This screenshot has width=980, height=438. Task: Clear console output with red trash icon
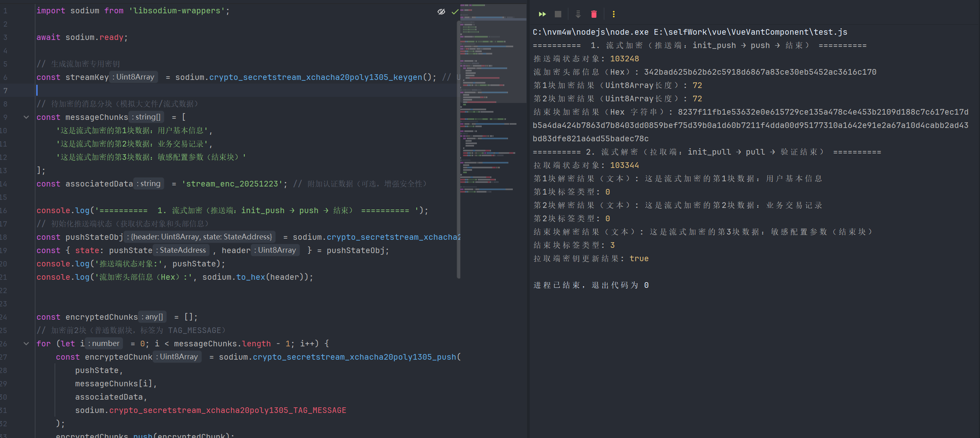tap(594, 14)
